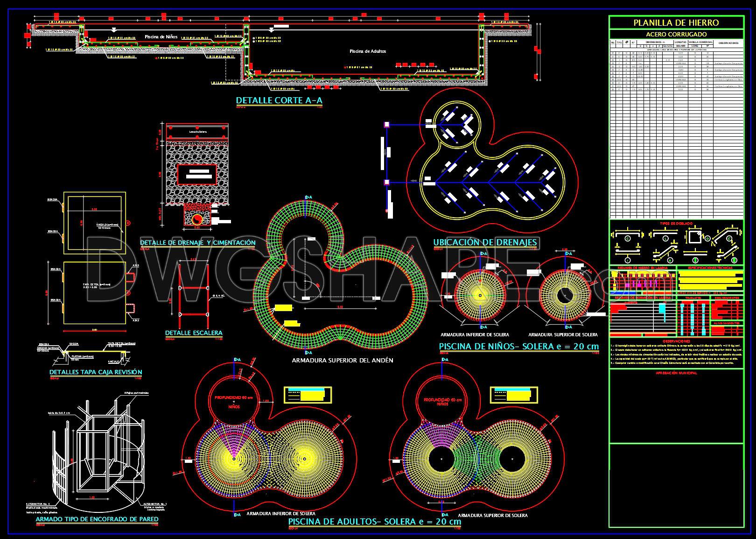Select the UBICACIÓN DE DRENAJES title
Viewport: 756px width, 539px height.
pos(485,242)
